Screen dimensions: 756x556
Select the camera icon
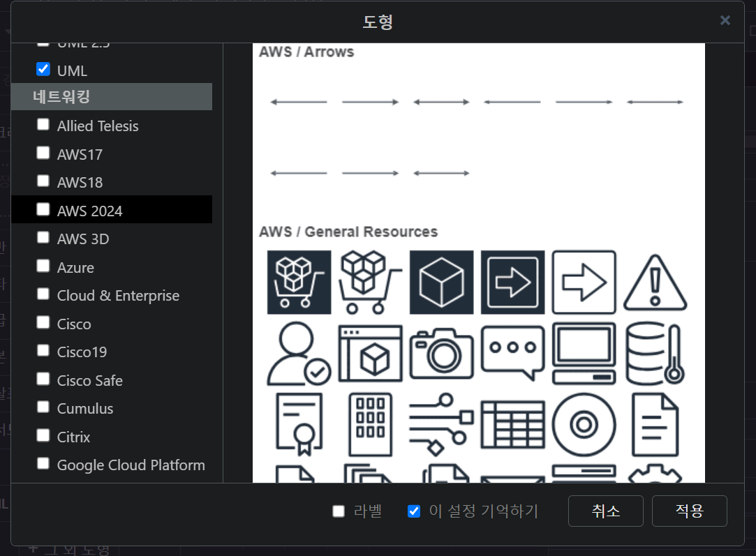[x=442, y=354]
